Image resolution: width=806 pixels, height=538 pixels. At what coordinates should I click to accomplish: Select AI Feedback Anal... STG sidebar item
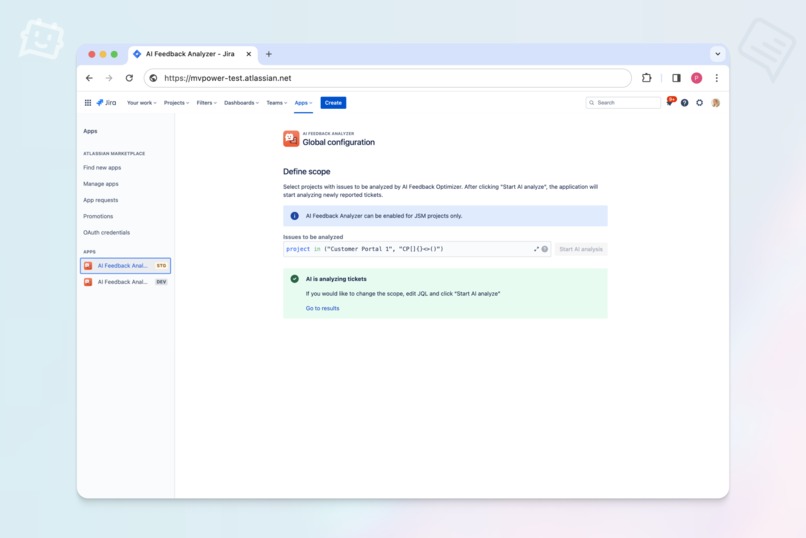click(125, 266)
